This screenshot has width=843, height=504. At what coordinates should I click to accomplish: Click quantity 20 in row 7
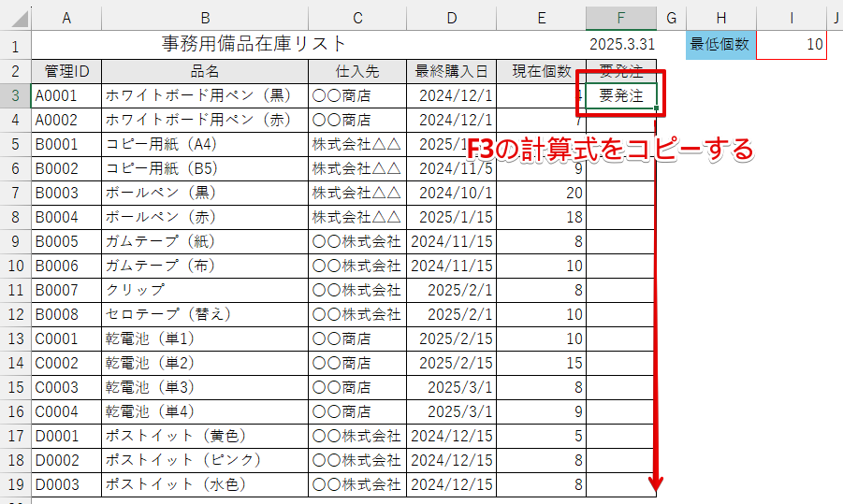[x=542, y=193]
